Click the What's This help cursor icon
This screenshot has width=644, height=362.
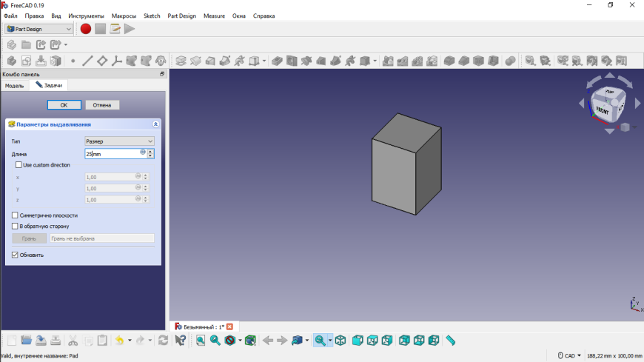tap(181, 341)
